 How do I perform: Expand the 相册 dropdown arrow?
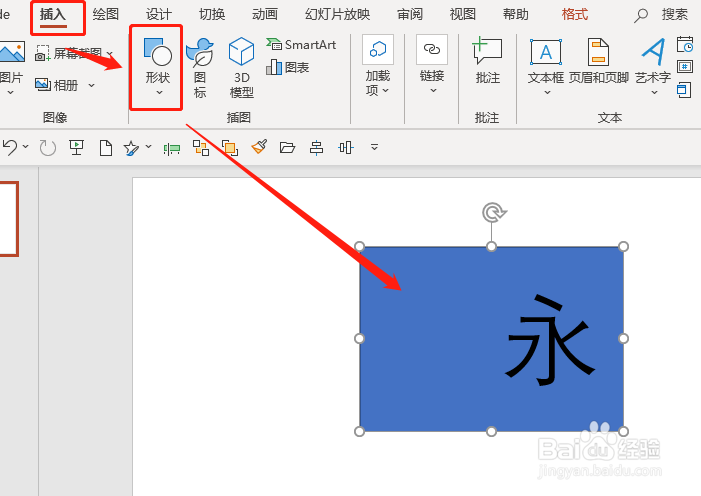coord(92,85)
